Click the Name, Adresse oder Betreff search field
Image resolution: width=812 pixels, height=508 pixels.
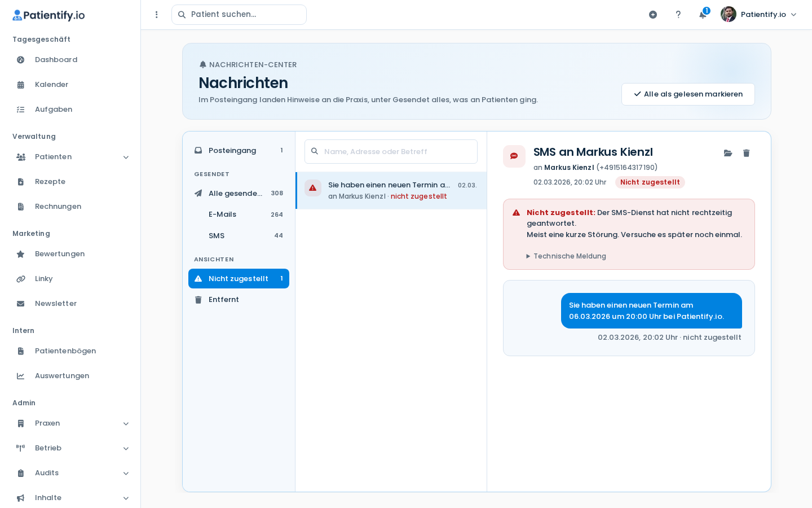391,152
